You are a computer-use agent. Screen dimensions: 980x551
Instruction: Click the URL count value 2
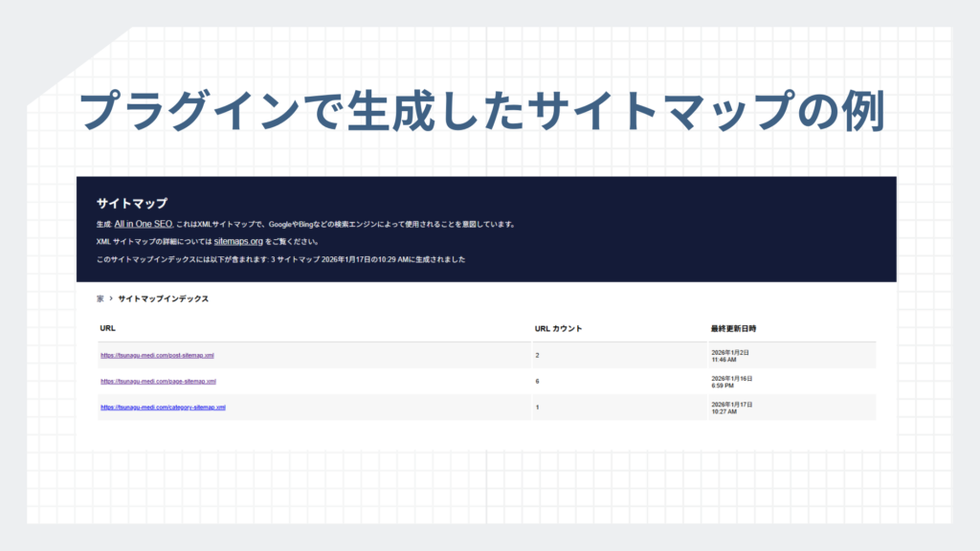coord(538,355)
